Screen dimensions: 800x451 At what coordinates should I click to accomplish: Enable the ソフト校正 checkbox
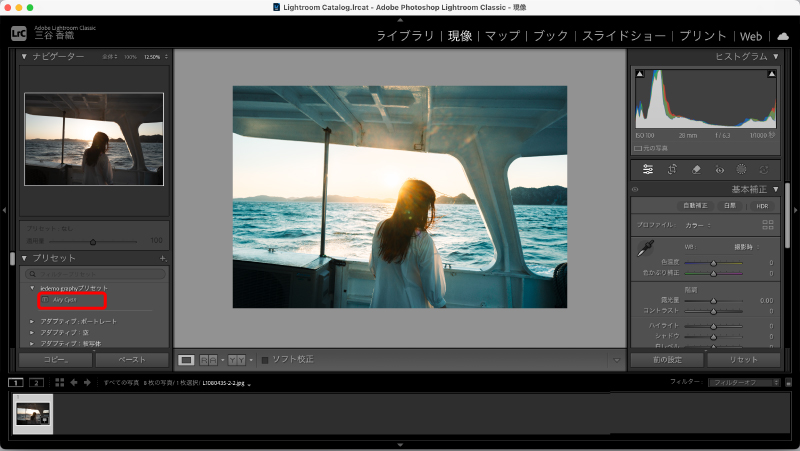[x=265, y=359]
